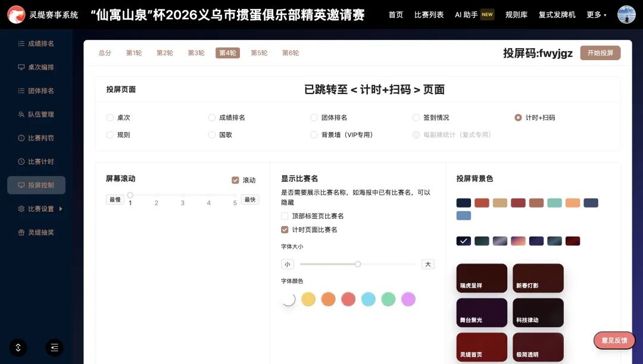The width and height of the screenshot is (643, 364).
Task: Pick the yellow font color swatch
Action: 308,299
